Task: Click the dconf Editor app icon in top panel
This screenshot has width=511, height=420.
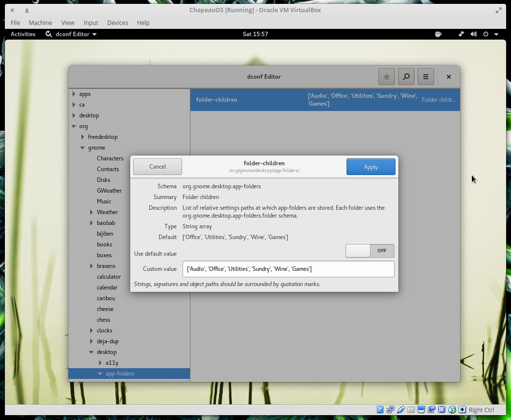Action: (48, 34)
